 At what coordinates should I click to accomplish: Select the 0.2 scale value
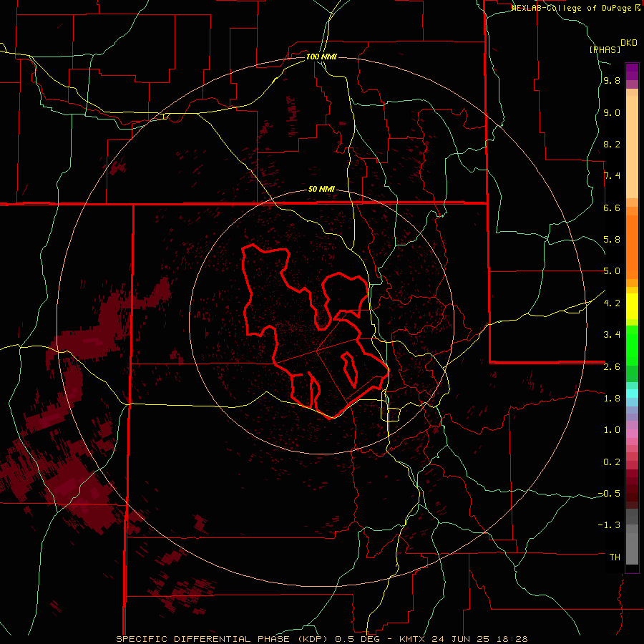pos(612,462)
